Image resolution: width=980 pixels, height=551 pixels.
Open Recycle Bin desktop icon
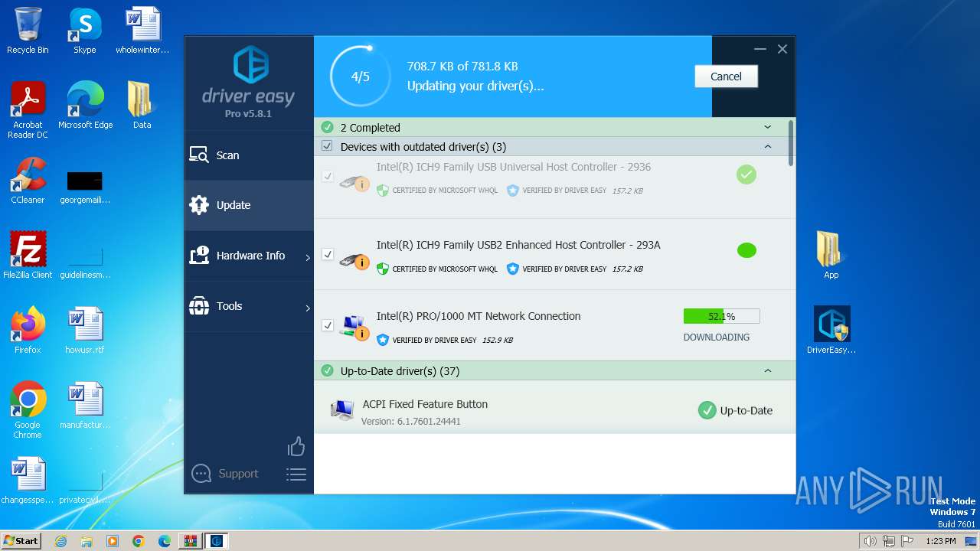coord(28,31)
